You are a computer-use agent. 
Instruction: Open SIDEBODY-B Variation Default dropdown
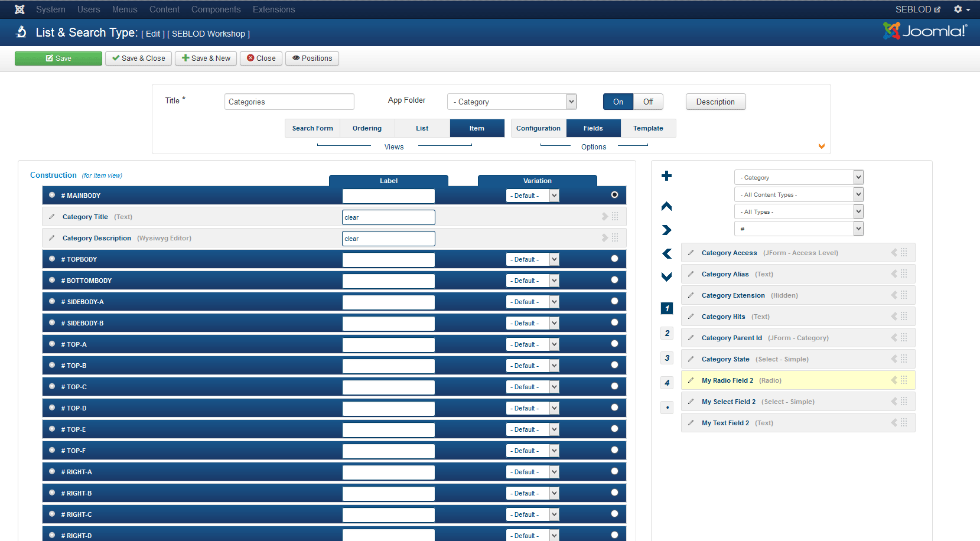tap(533, 323)
